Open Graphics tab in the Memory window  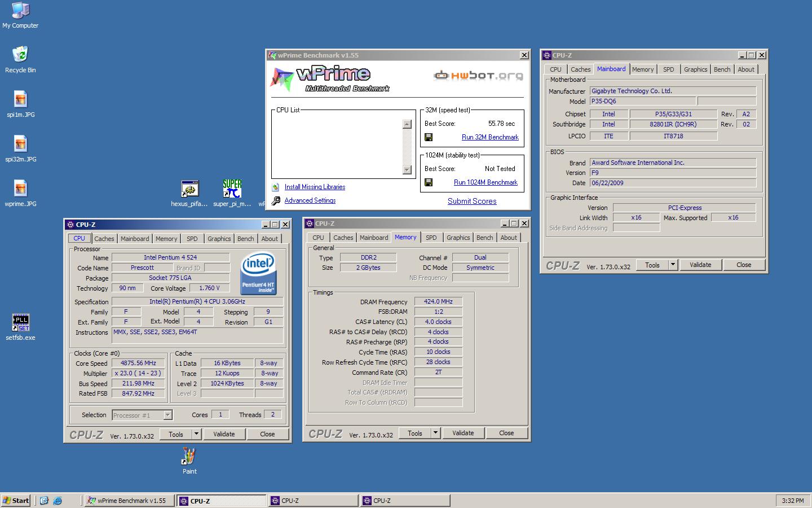458,238
